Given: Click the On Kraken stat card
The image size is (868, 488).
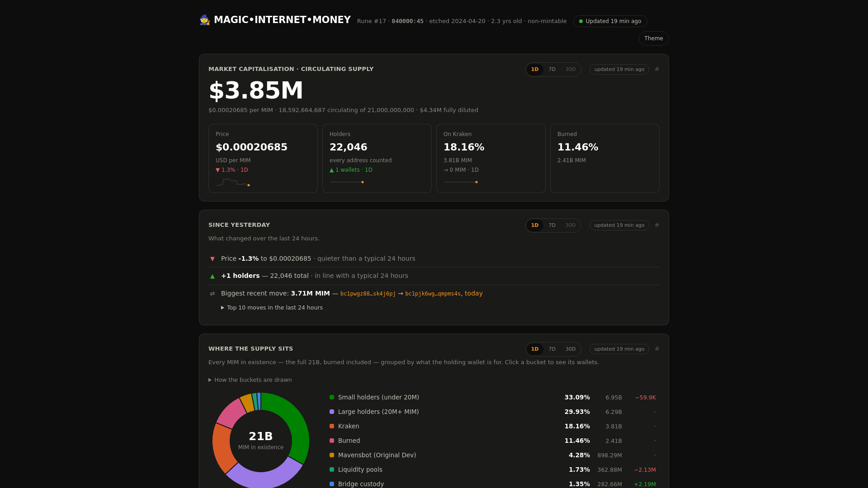Looking at the screenshot, I should click(x=491, y=159).
